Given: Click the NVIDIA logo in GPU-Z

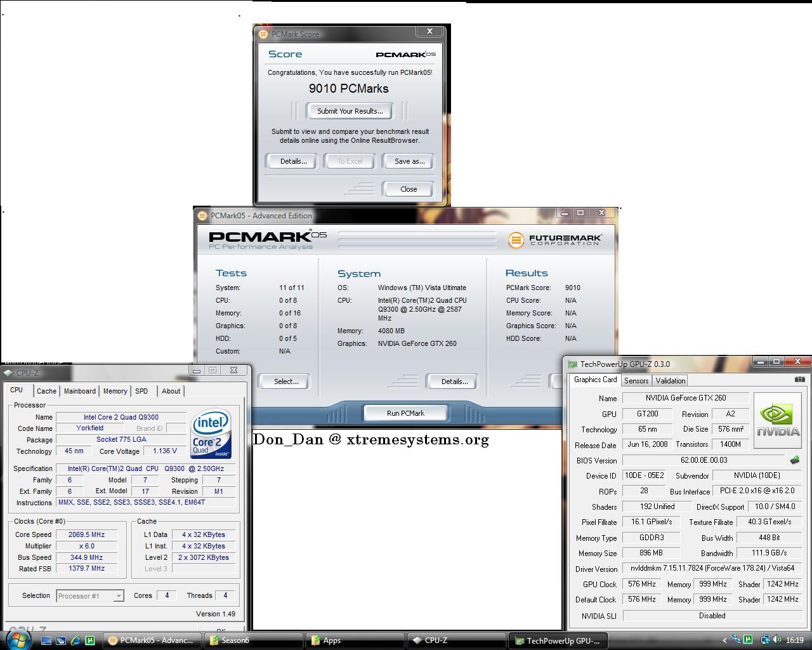Looking at the screenshot, I should (778, 421).
